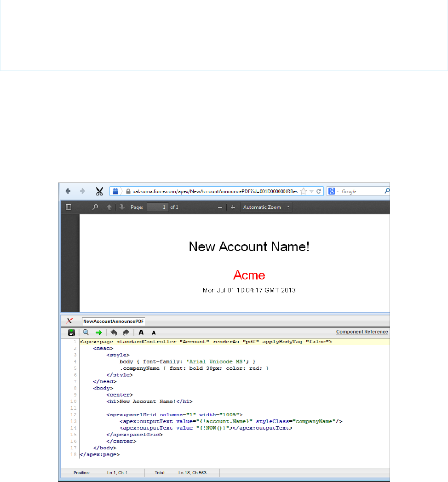Viewport: 448px width, 482px height.
Task: Click the PDF page number field
Action: 158,207
